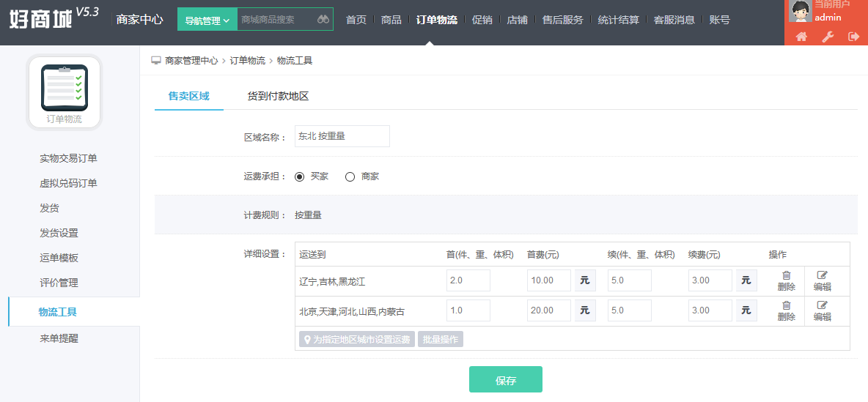Switch to the 售卖区域 tab
The image size is (868, 402).
coord(188,96)
